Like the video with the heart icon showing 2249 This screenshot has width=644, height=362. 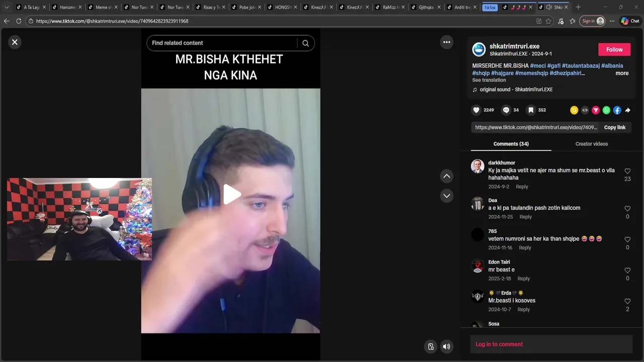[476, 110]
